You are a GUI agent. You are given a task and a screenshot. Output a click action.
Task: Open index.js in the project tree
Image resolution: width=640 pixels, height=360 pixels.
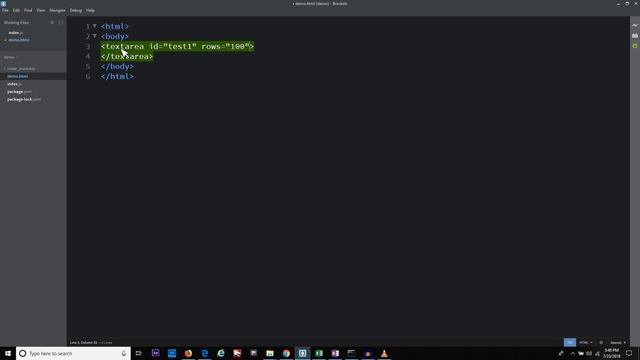[14, 84]
